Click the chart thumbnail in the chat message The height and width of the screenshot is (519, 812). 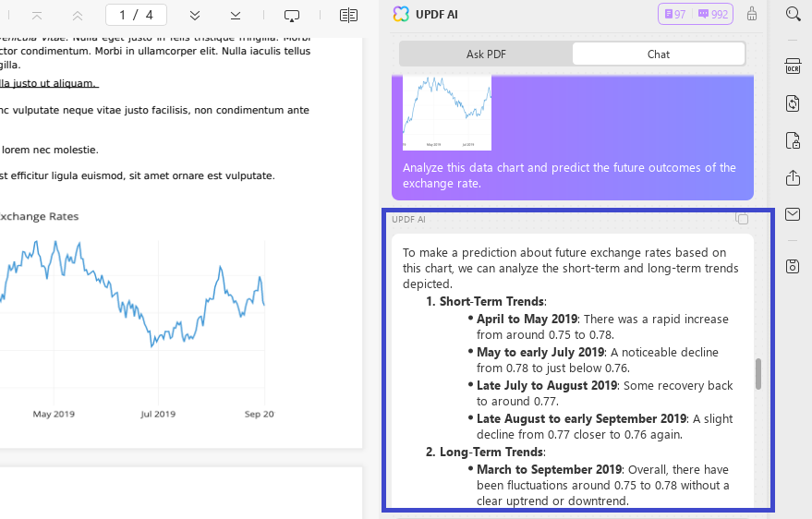click(447, 113)
